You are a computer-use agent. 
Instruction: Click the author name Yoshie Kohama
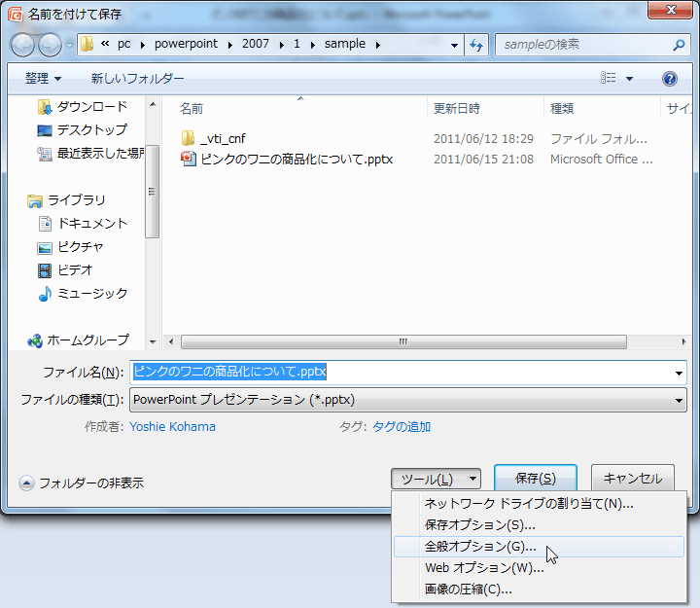[172, 427]
